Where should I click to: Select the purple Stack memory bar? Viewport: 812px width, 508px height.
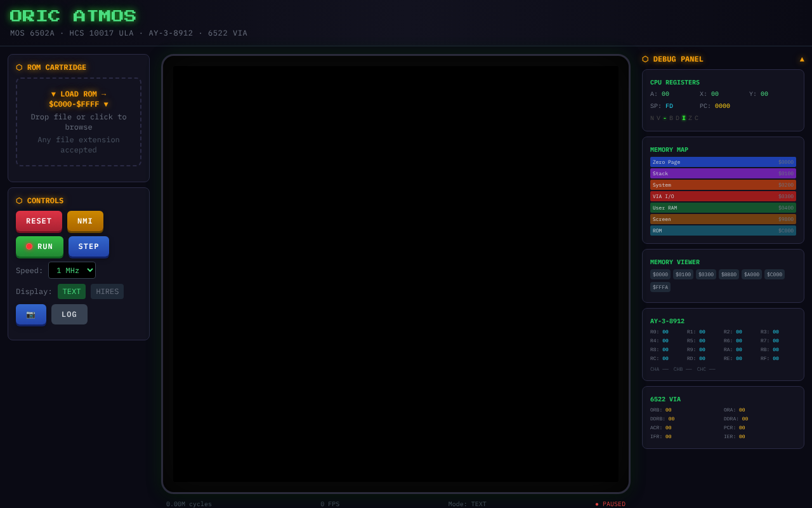[x=723, y=173]
